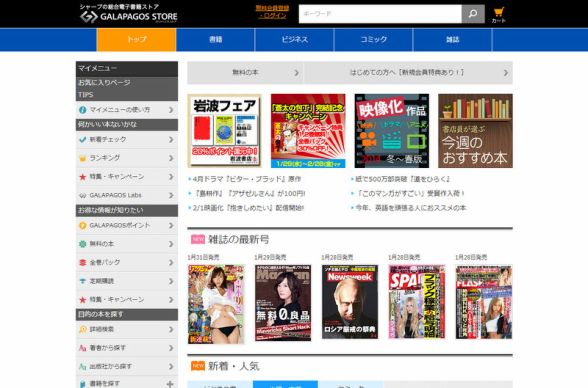The width and height of the screenshot is (588, 388).
Task: Open the 今週のおすすめ本 banner
Action: tap(475, 130)
